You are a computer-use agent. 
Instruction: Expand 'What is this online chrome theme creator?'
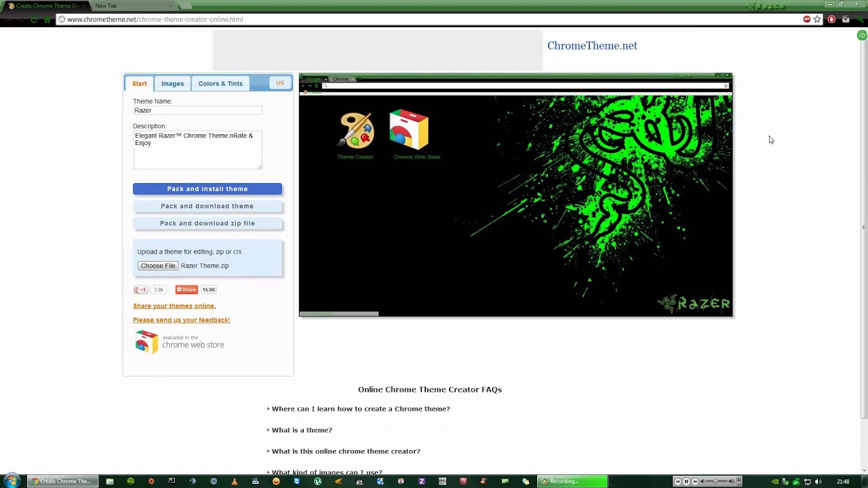pos(346,451)
